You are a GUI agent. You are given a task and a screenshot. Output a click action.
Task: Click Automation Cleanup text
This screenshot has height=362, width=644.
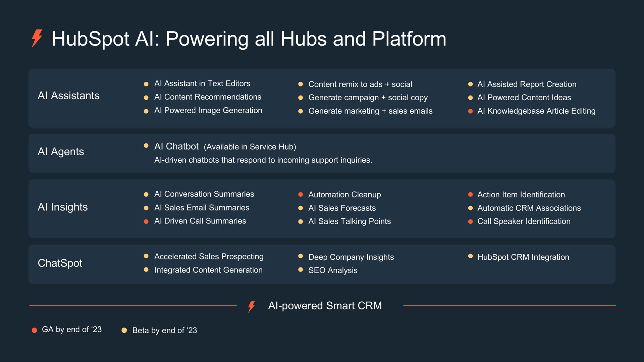[x=344, y=195]
